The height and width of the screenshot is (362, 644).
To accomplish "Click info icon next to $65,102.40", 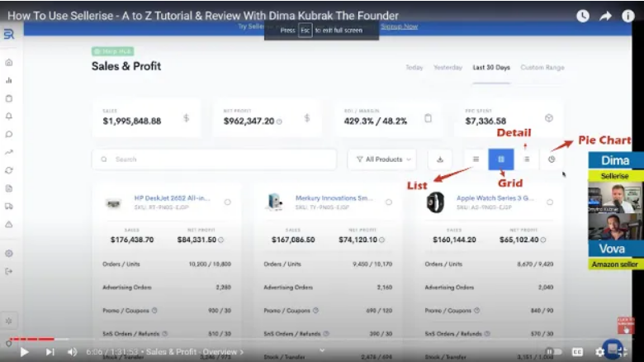I will click(x=543, y=240).
